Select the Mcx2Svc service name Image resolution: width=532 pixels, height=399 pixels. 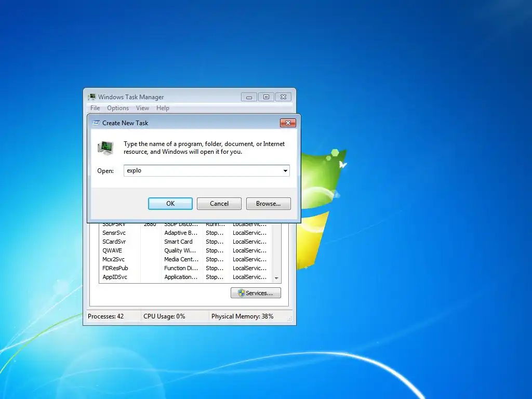(x=113, y=259)
